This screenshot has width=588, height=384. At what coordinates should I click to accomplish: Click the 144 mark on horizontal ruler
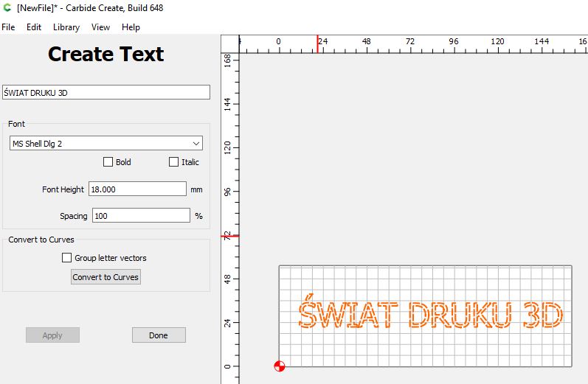[x=542, y=41]
